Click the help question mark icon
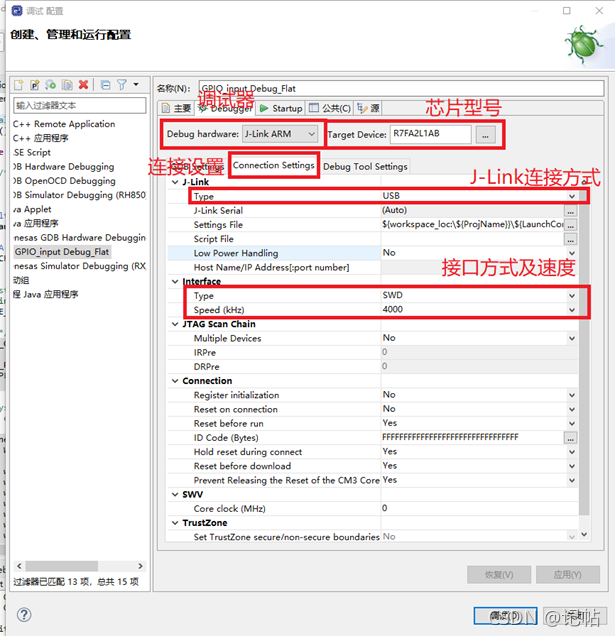615x636 pixels. click(24, 615)
